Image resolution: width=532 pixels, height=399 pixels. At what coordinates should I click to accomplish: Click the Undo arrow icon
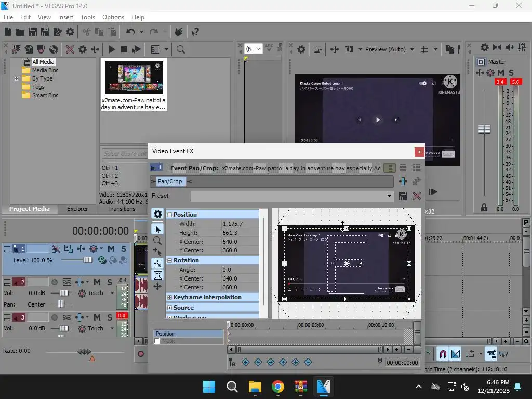point(130,32)
